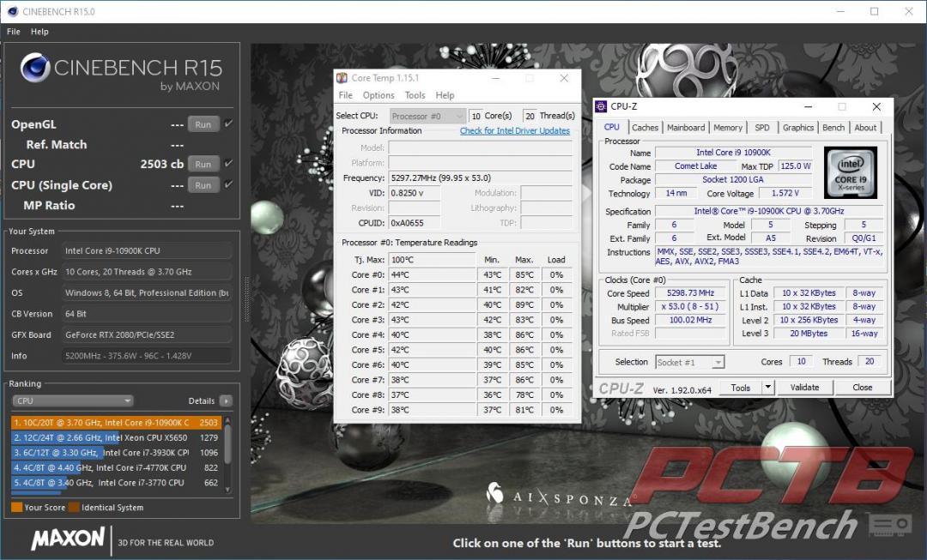Open the Options menu in Core Temp
This screenshot has width=927, height=560.
(x=379, y=95)
